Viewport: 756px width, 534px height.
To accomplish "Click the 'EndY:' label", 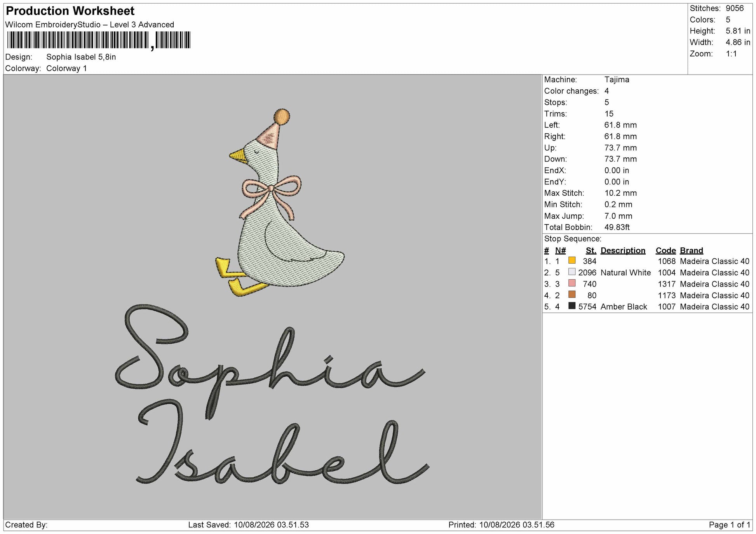I will click(555, 182).
